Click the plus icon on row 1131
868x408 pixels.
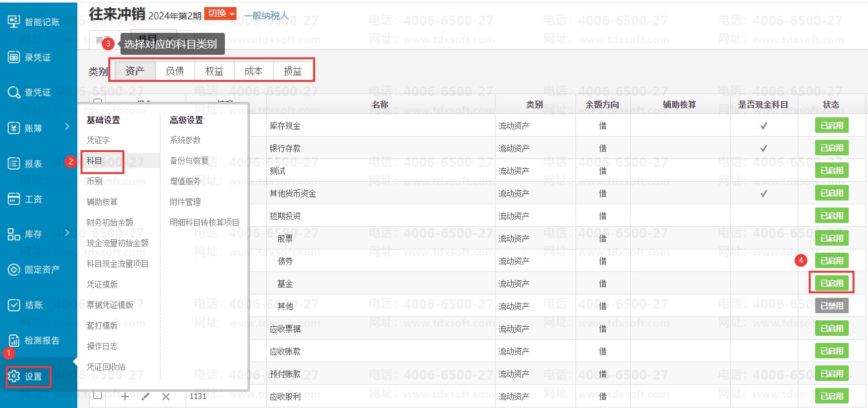125,396
